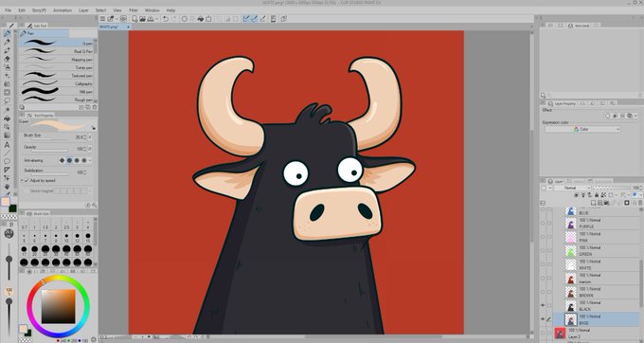Open the command bar hamburger menu
644x343 pixels.
[102, 19]
